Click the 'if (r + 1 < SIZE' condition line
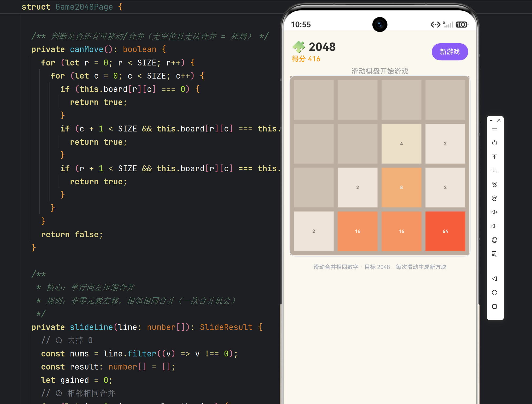 [x=170, y=168]
